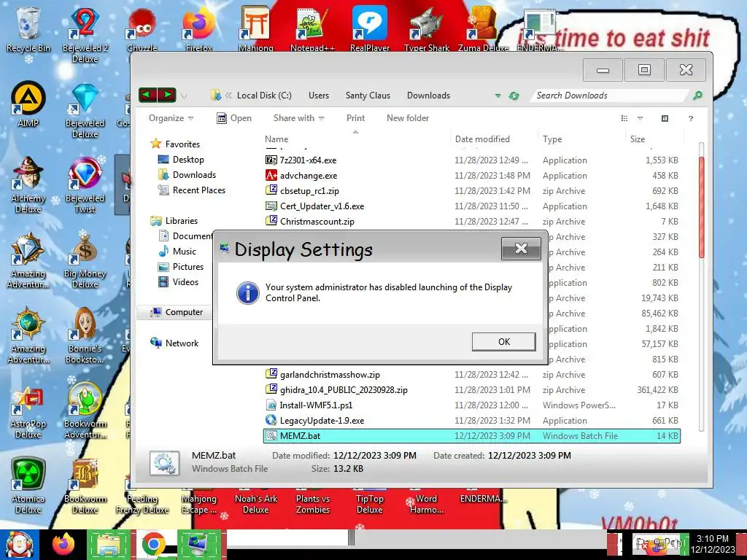Open RealPlayer desktop shortcut

pyautogui.click(x=370, y=29)
